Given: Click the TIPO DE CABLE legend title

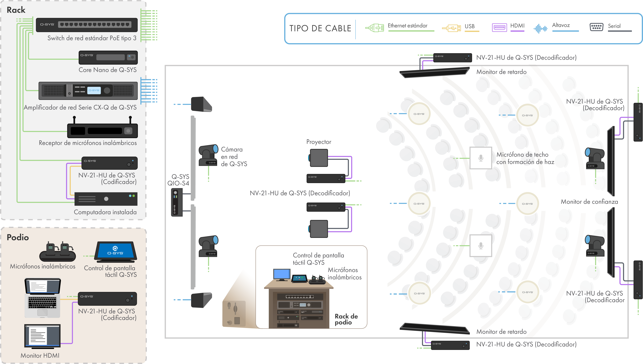Looking at the screenshot, I should [320, 28].
